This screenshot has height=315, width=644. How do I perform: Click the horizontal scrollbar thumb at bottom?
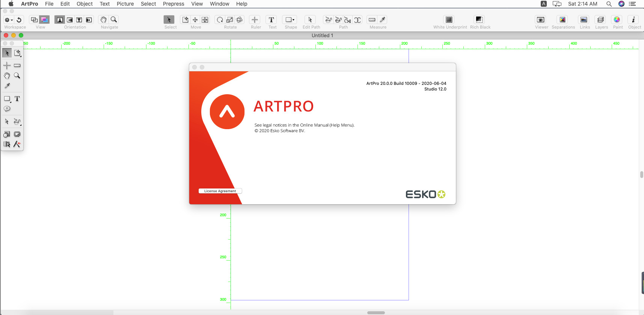click(x=376, y=312)
